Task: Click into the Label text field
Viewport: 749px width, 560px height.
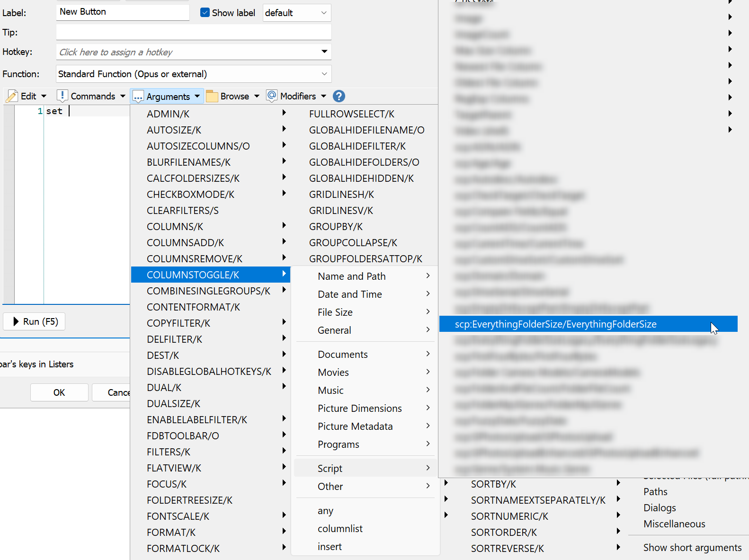Action: (x=123, y=12)
